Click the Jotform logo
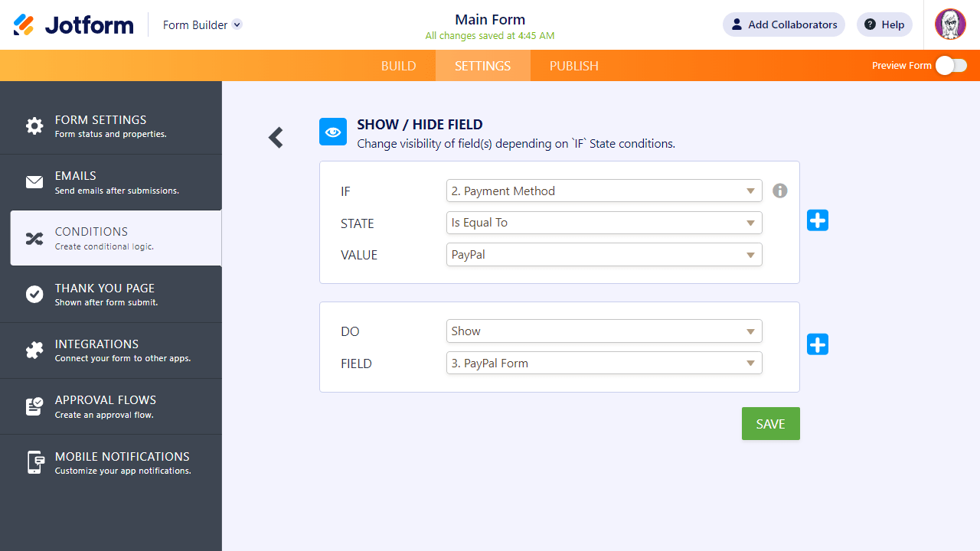Viewport: 980px width, 551px height. [73, 25]
